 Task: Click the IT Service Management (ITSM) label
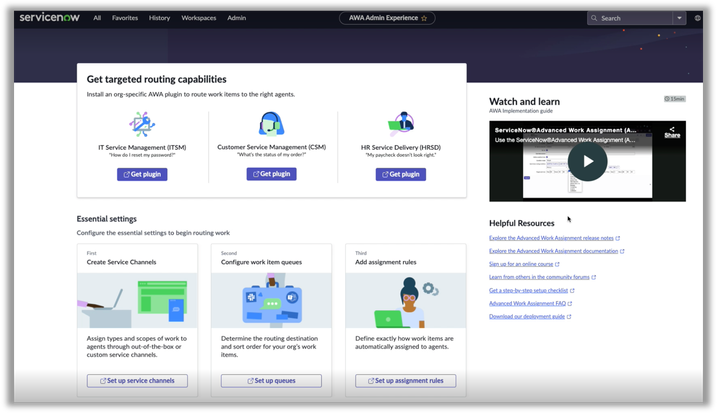pyautogui.click(x=142, y=147)
